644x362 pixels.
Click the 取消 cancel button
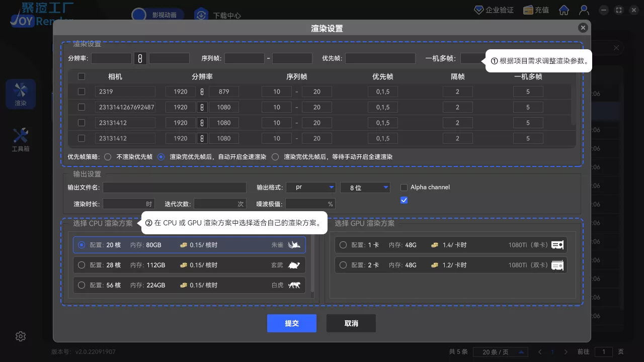pos(351,323)
